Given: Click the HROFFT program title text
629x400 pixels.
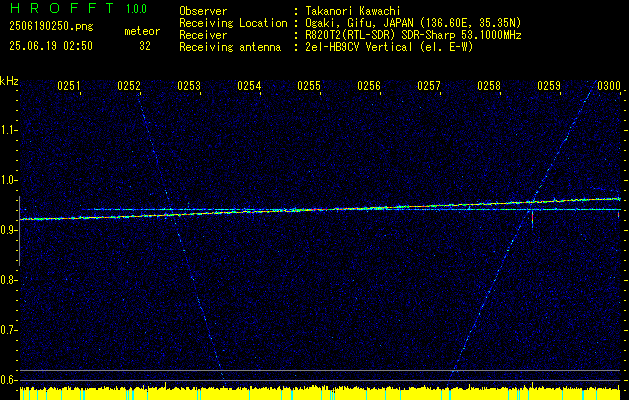Looking at the screenshot, I should point(62,8).
